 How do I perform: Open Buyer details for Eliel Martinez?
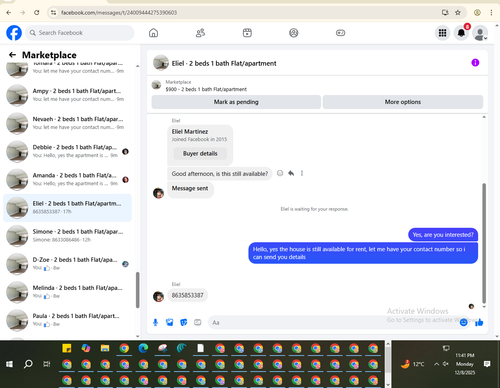click(200, 153)
